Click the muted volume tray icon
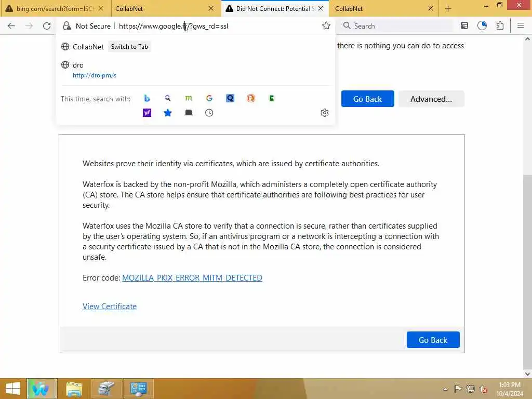Viewport: 532px width, 399px height. (483, 389)
